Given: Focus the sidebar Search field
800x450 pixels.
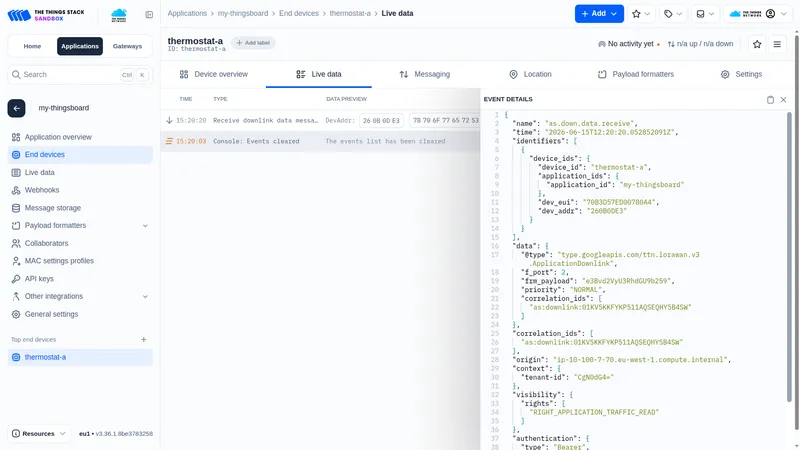Looking at the screenshot, I should (x=80, y=74).
